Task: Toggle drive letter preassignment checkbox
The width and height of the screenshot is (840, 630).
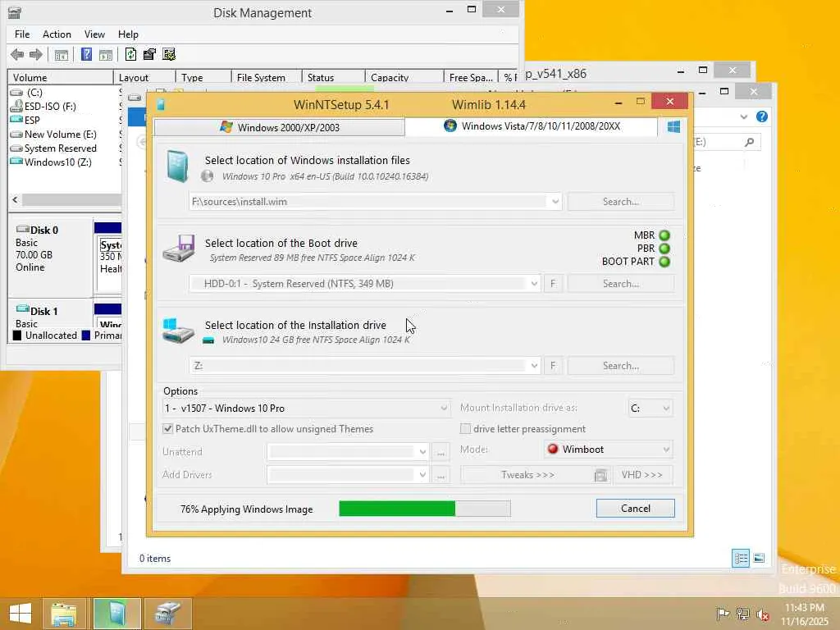Action: point(466,428)
